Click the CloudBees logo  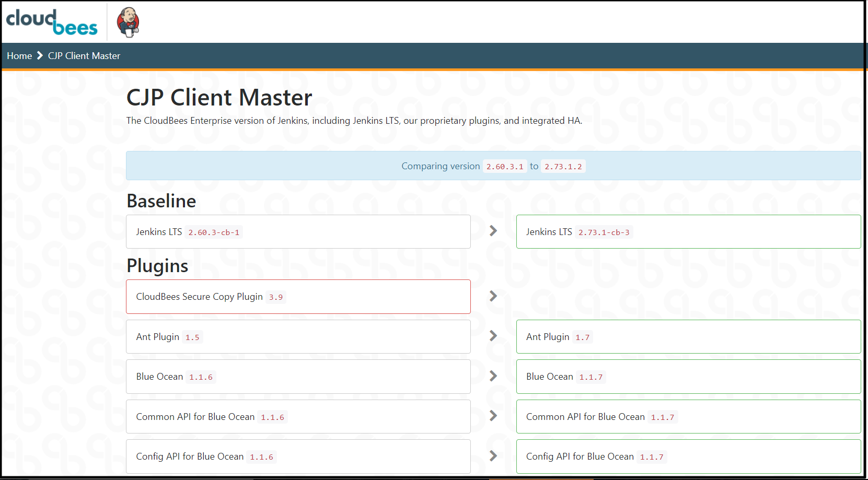(52, 22)
